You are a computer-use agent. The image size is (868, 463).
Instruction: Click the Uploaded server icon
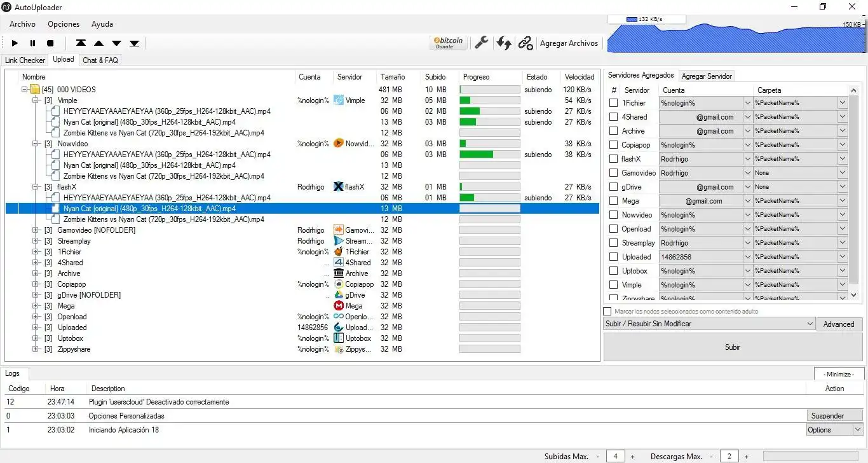click(x=339, y=328)
